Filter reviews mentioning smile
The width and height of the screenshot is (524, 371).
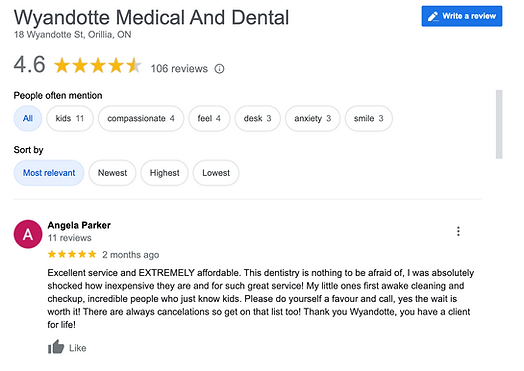[369, 118]
